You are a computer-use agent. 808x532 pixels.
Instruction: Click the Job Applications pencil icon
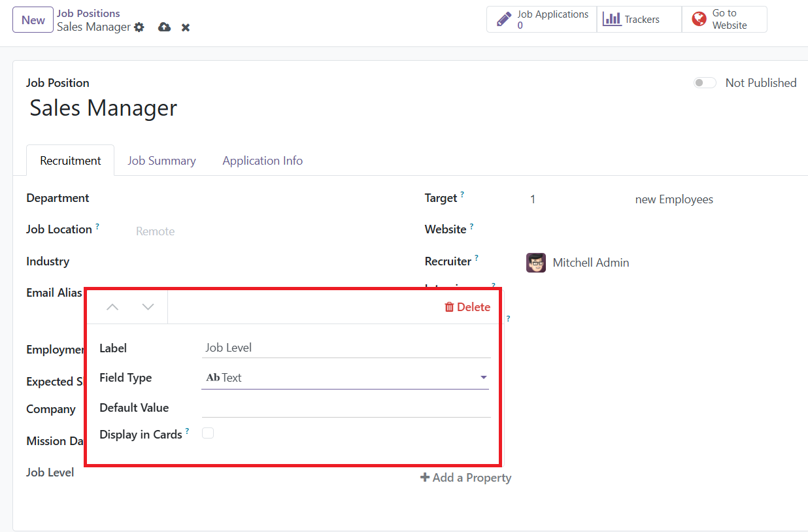pos(503,19)
